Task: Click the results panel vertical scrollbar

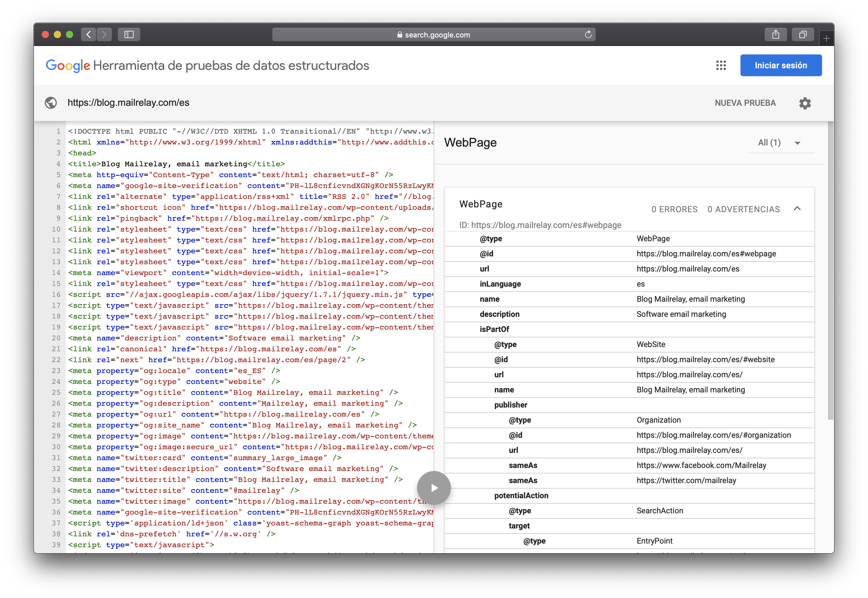Action: (x=831, y=270)
